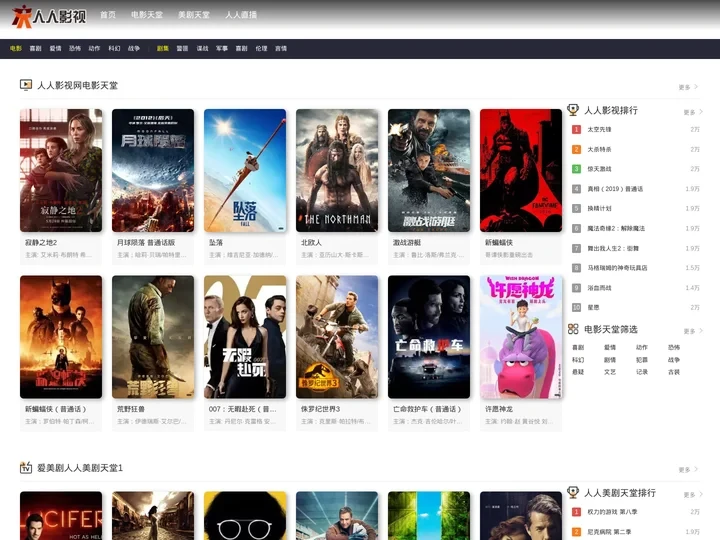Open the Lucifer series poster
The height and width of the screenshot is (540, 720).
coord(61,516)
